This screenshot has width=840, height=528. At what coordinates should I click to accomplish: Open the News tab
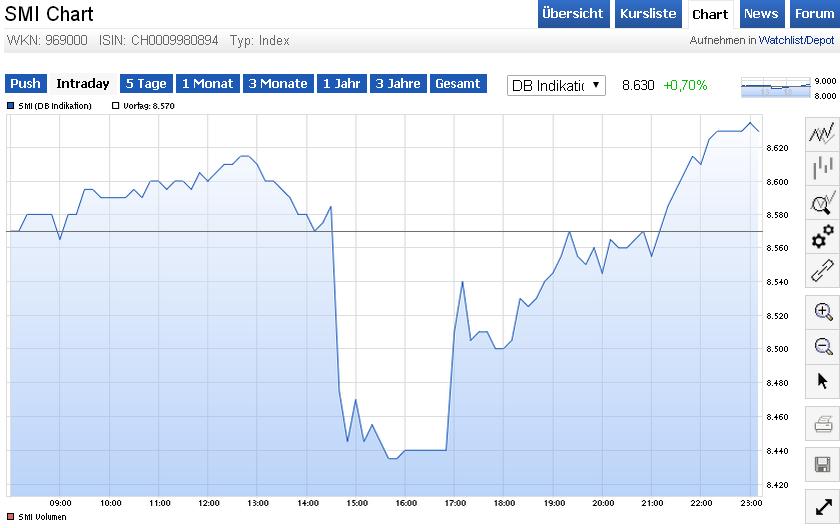tap(761, 14)
